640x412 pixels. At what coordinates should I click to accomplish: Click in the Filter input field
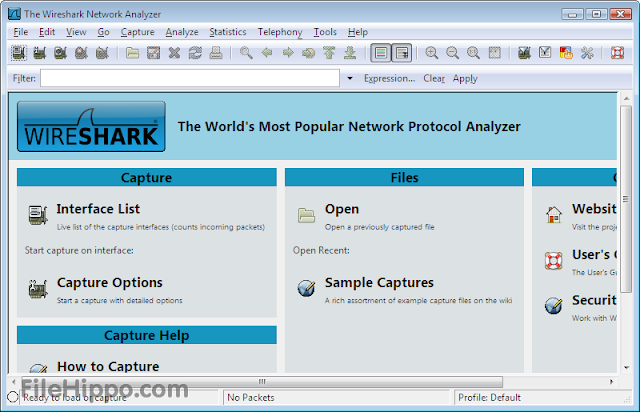tap(190, 78)
